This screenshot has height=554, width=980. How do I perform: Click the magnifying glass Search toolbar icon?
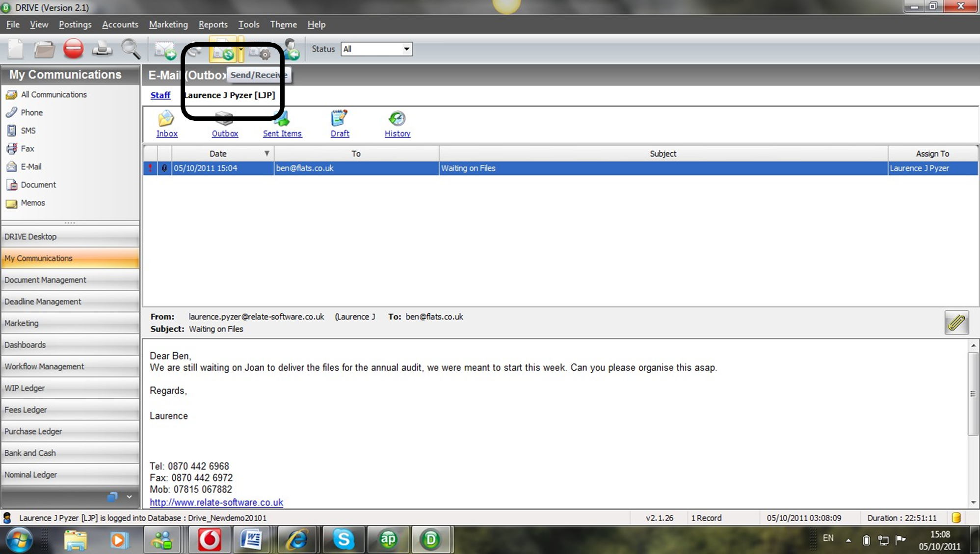point(131,49)
